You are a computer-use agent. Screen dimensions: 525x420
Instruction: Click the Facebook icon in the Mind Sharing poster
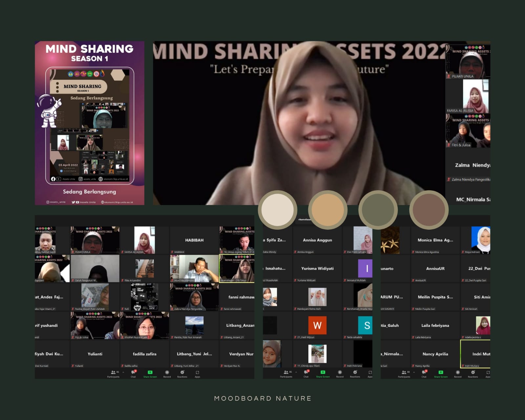(x=53, y=179)
